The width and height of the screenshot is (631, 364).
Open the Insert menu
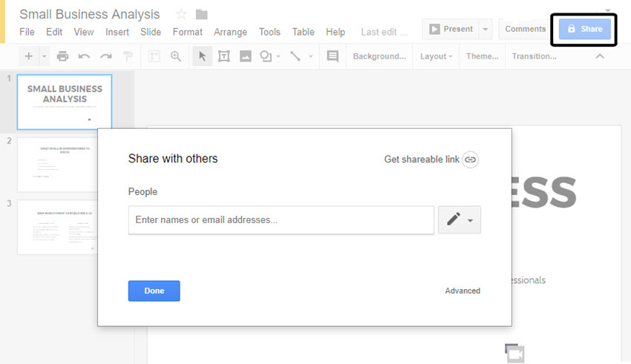click(117, 32)
